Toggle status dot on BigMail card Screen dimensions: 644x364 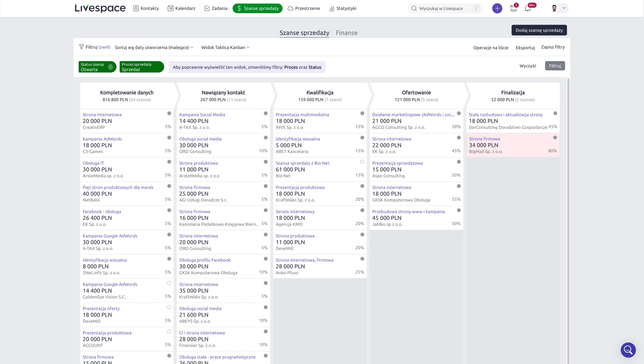click(x=555, y=137)
